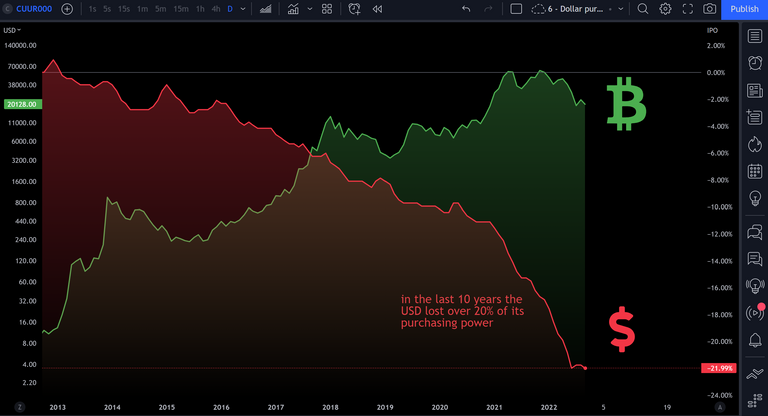
Task: Add a symbol to compare with plus icon
Action: click(67, 9)
